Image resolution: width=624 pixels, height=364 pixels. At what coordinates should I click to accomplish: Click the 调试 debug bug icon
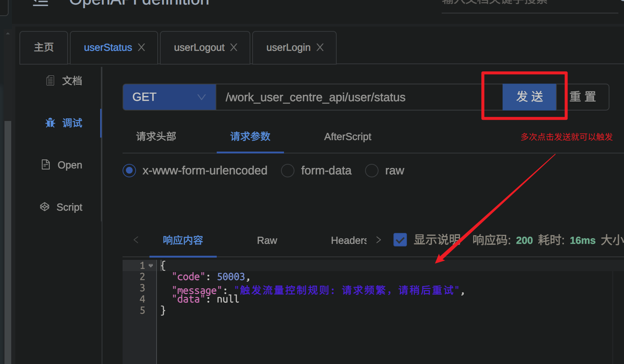coord(50,123)
